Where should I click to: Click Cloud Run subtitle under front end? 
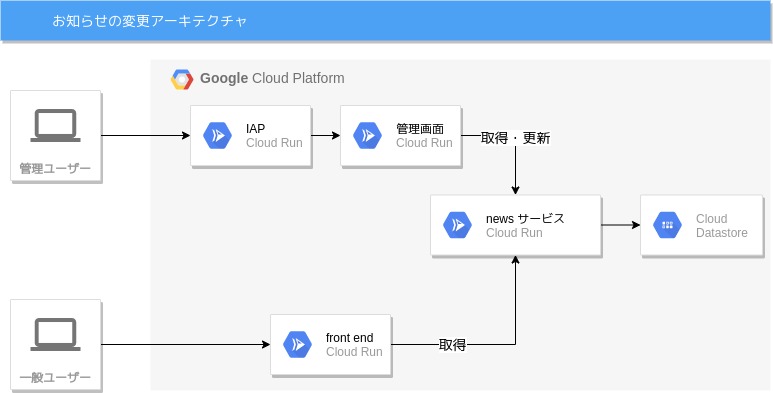click(x=354, y=352)
